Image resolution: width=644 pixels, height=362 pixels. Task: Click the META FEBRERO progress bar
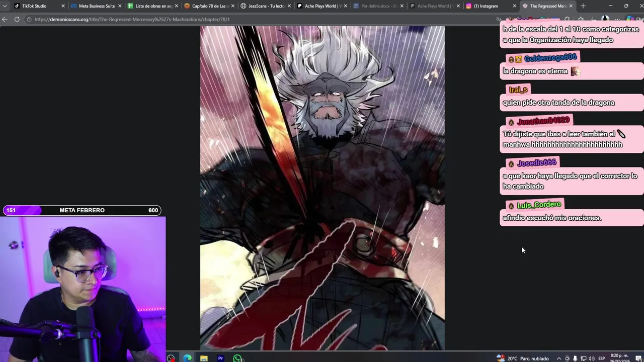(82, 210)
